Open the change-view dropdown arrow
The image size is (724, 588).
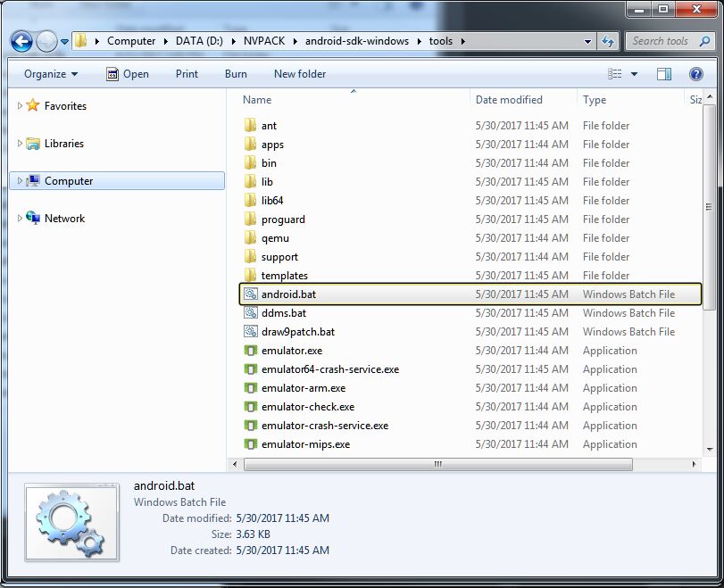coord(635,73)
